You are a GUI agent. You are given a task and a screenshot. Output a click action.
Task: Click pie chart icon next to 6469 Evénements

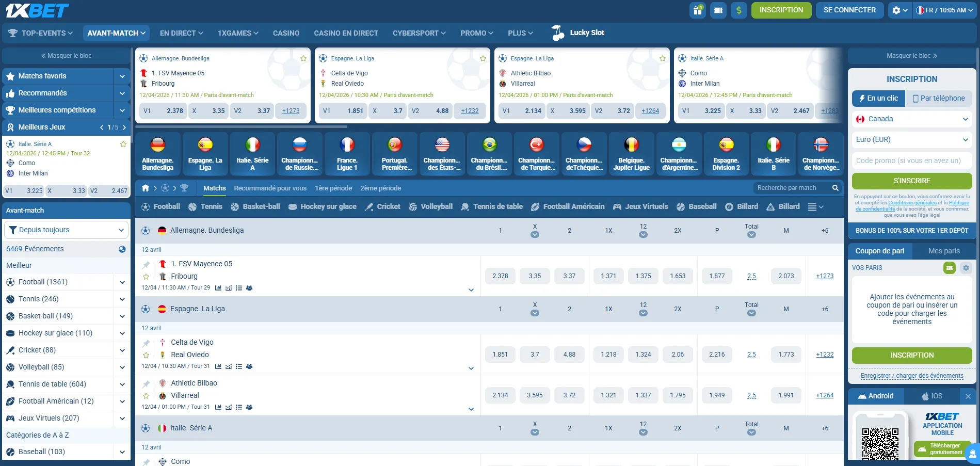pos(122,249)
